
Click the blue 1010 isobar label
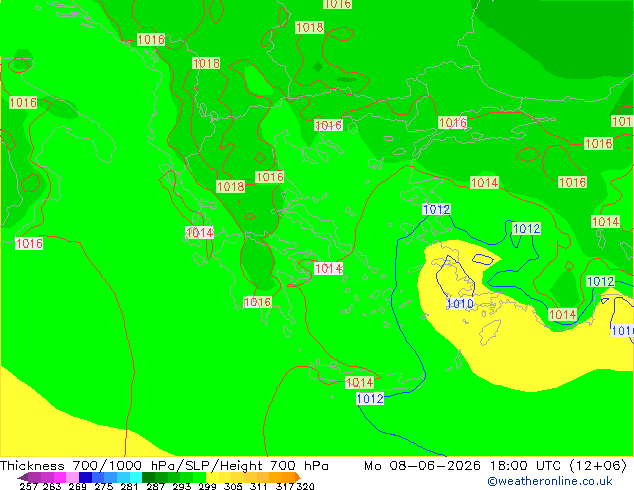click(x=460, y=304)
